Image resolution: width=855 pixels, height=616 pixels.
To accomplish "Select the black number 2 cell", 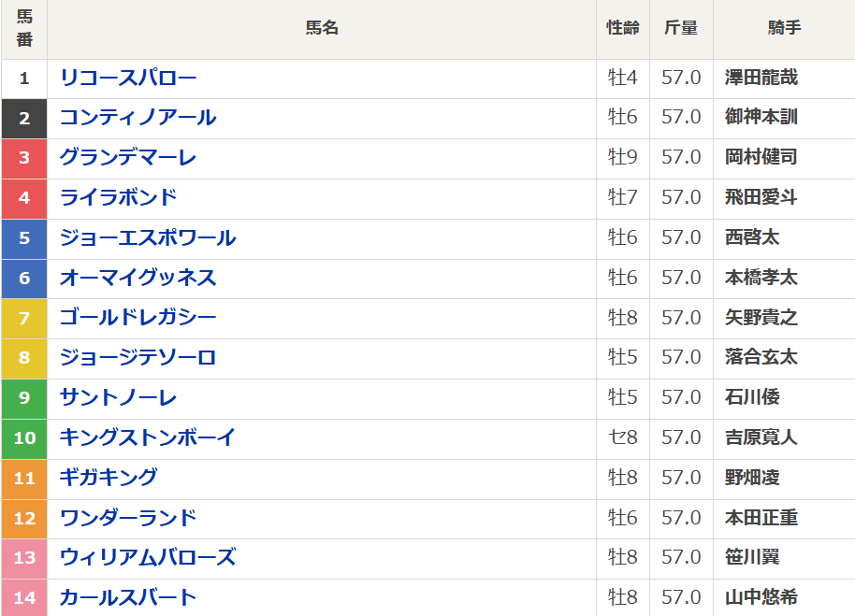I will [24, 118].
